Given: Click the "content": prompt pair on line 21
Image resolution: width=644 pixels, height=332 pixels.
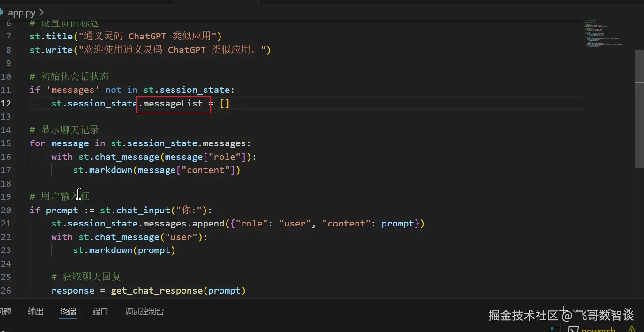Looking at the screenshot, I should (368, 224).
